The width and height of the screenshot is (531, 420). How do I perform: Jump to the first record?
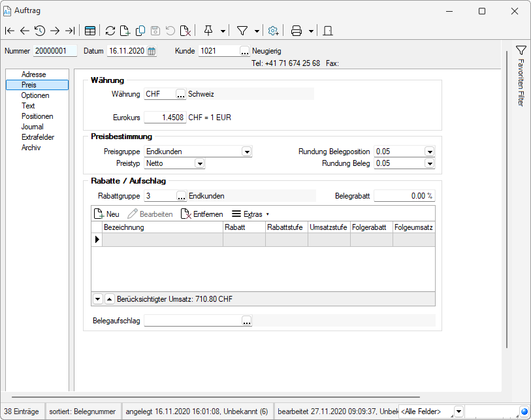tap(9, 31)
